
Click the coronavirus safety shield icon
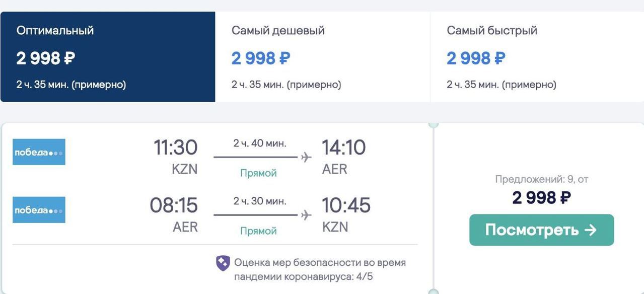pos(223,263)
